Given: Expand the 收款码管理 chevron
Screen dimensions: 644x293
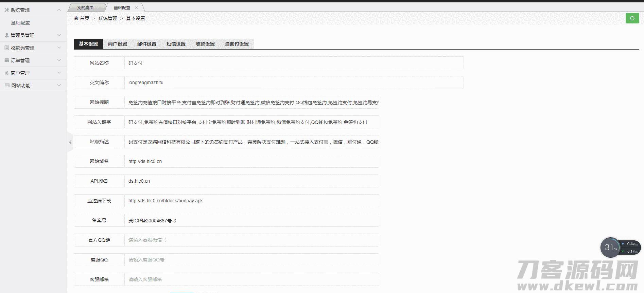Looking at the screenshot, I should (x=59, y=48).
